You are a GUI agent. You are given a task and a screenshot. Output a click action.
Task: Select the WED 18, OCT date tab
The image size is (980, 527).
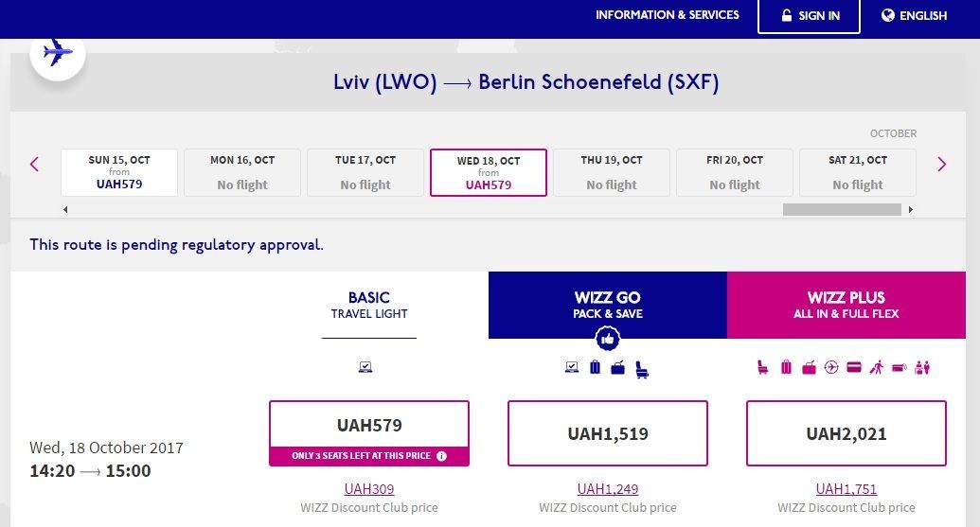[489, 172]
